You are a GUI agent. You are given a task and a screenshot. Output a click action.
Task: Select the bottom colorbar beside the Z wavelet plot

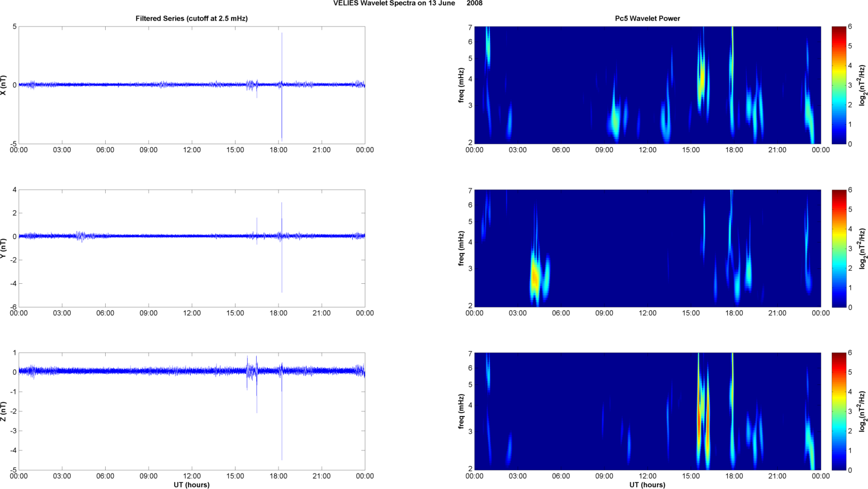coord(839,411)
